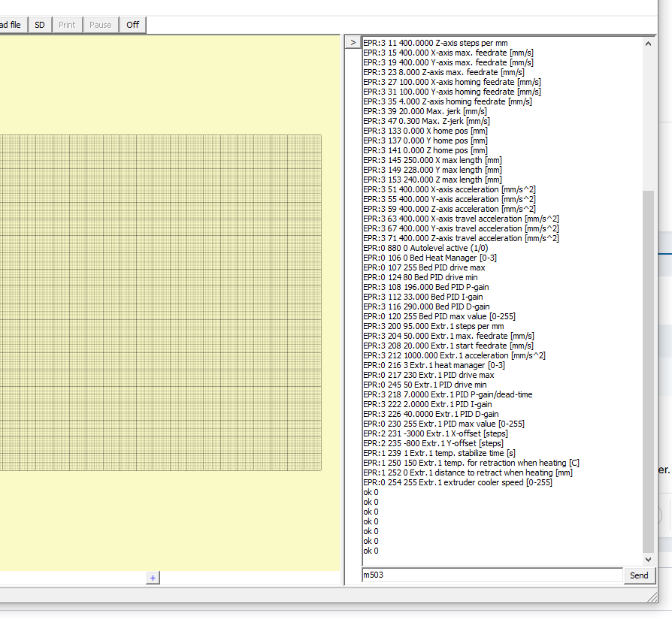The height and width of the screenshot is (619, 672).
Task: Select log line 'Extr.1 Y-offset [steps]'
Action: [433, 443]
